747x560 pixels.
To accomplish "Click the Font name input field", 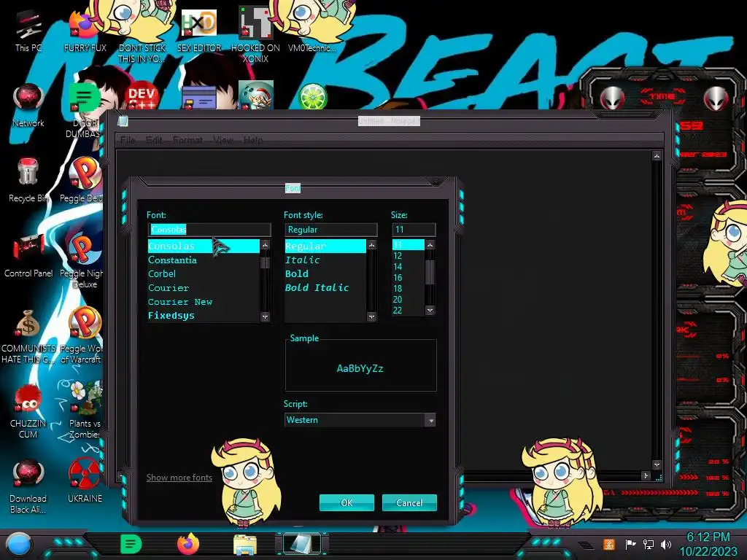I will [x=209, y=230].
